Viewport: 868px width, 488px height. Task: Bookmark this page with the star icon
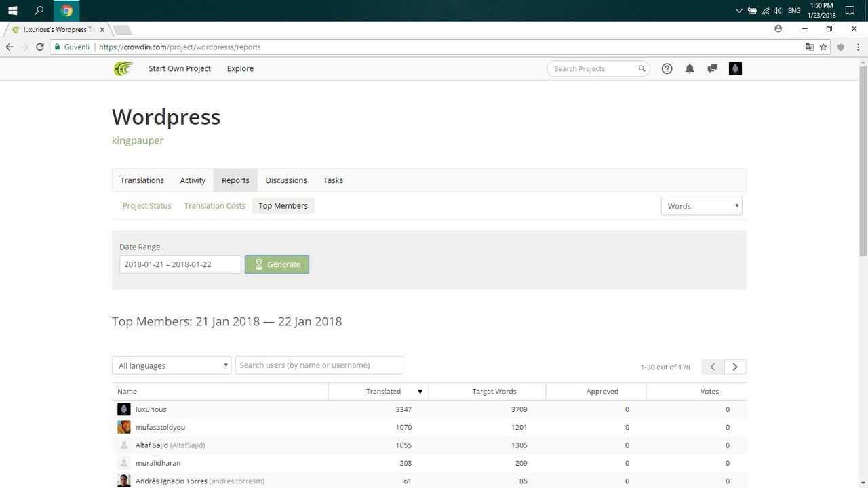tap(823, 47)
